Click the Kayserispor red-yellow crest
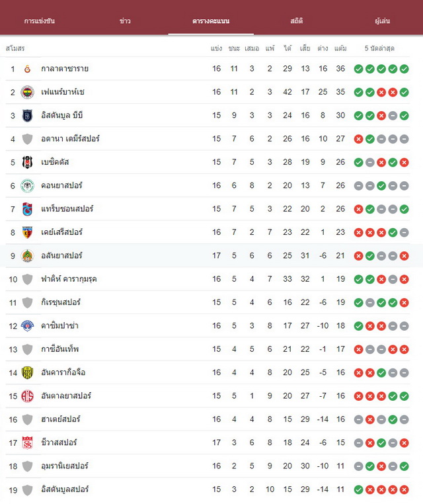This screenshot has width=423, height=504. point(27,232)
